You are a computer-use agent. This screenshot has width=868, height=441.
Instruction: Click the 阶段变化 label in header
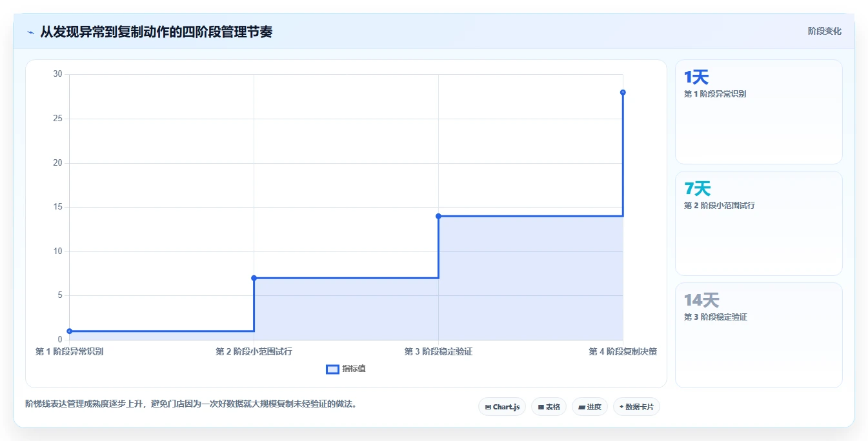(824, 31)
